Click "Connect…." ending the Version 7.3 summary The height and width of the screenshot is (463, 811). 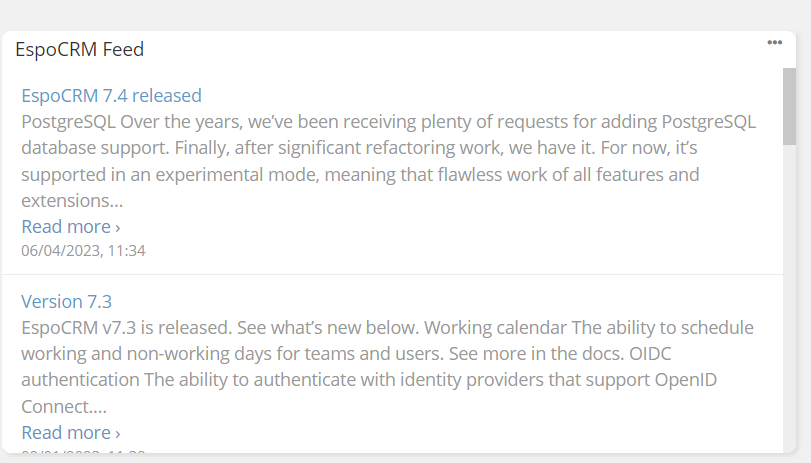pos(64,406)
